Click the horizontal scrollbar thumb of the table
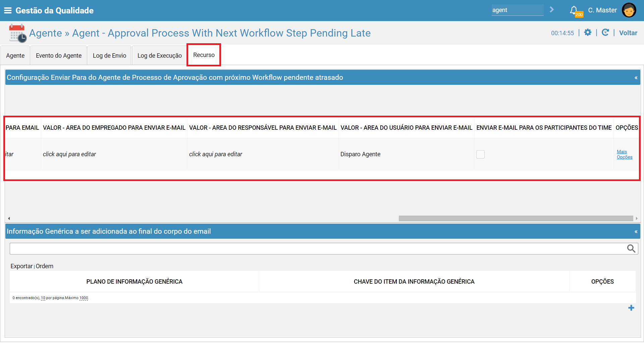Image resolution: width=644 pixels, height=343 pixels. pyautogui.click(x=516, y=218)
